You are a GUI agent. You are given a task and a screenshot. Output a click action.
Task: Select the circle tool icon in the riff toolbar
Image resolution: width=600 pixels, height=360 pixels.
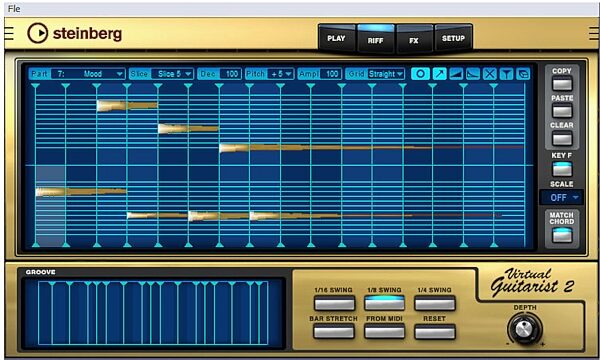click(x=420, y=74)
